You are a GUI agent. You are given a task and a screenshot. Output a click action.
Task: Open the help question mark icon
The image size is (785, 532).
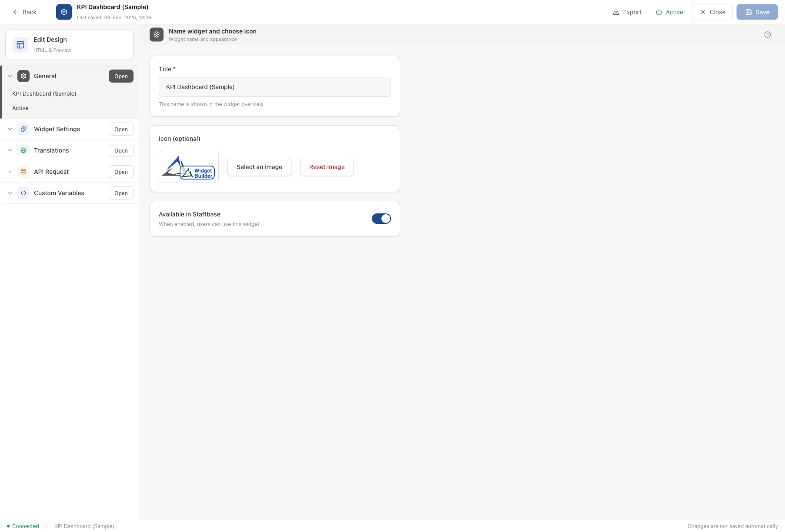768,34
